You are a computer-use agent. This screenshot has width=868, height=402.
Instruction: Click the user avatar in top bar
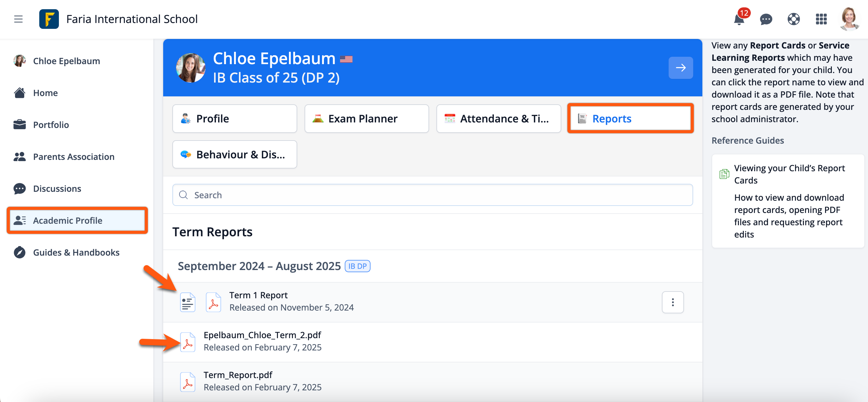click(849, 19)
